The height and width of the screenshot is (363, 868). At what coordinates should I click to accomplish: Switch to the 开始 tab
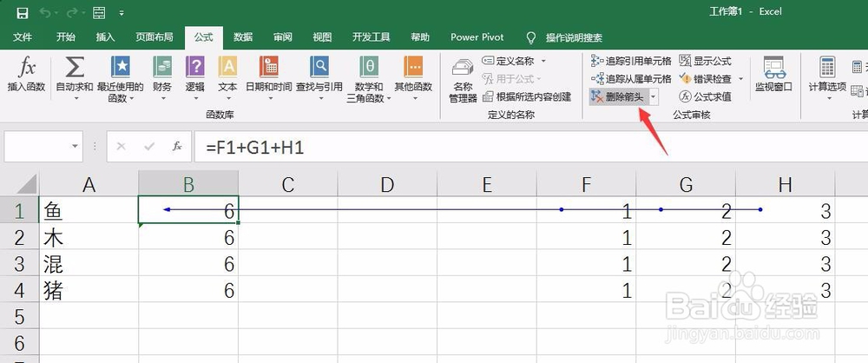click(66, 37)
